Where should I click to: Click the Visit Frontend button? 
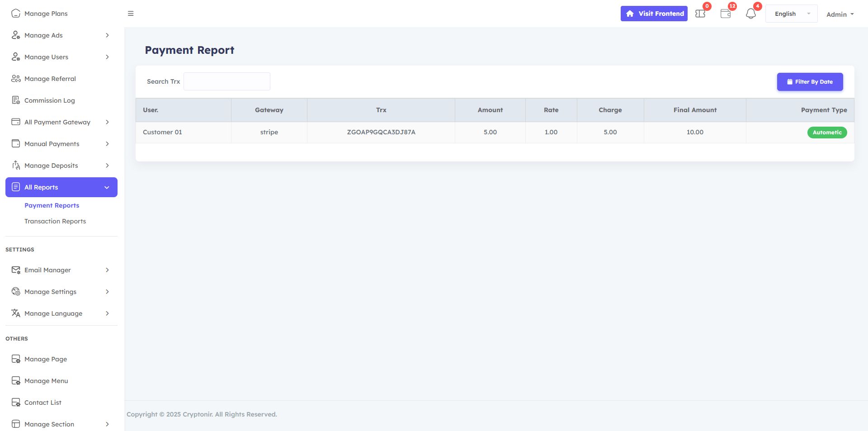pos(654,14)
